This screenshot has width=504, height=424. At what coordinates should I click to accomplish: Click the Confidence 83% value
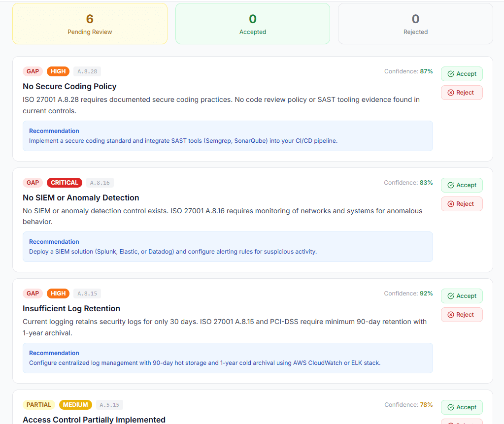(x=426, y=182)
